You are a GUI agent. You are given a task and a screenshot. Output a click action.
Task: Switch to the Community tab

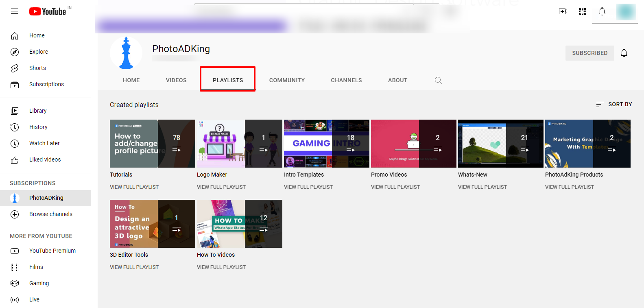287,80
